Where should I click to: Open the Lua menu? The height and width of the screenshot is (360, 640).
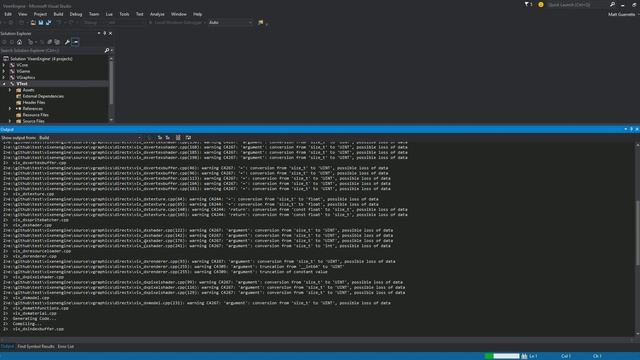click(109, 14)
